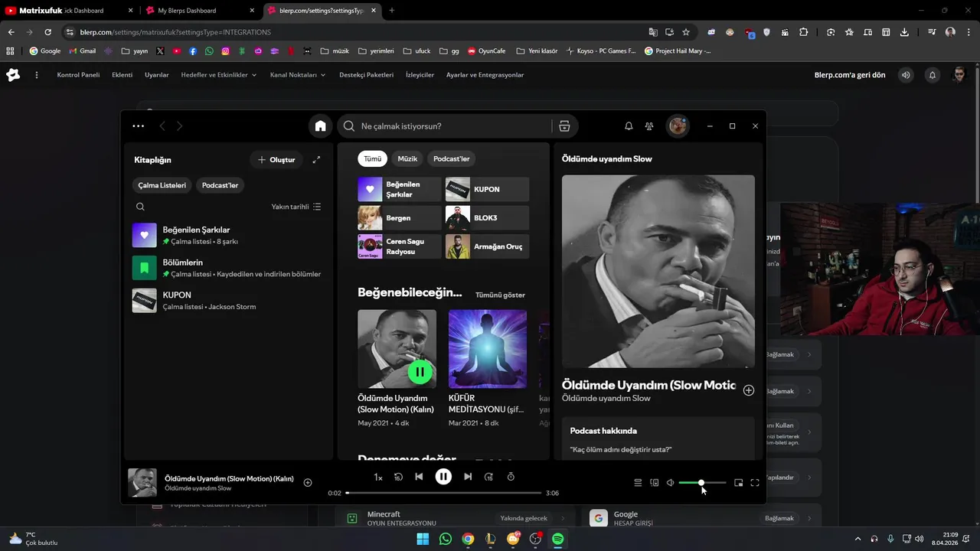
Task: Filter library by Podcast'ler
Action: click(220, 185)
